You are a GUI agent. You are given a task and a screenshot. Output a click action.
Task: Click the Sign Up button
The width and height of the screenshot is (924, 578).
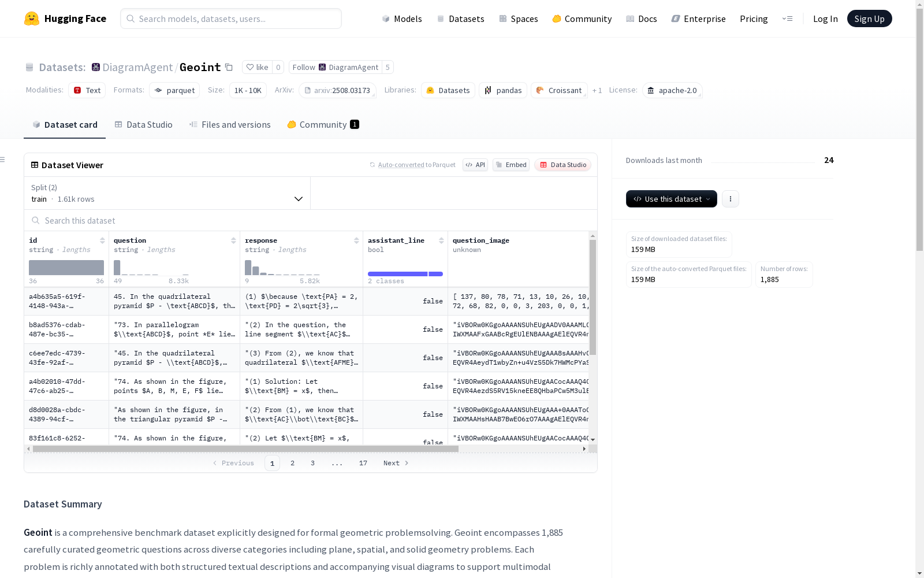point(869,18)
